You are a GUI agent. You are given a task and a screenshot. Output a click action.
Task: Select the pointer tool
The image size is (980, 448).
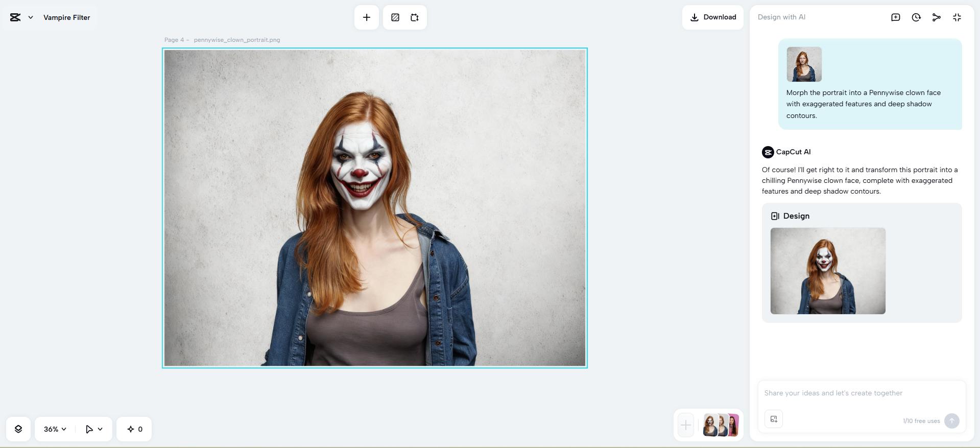point(89,429)
